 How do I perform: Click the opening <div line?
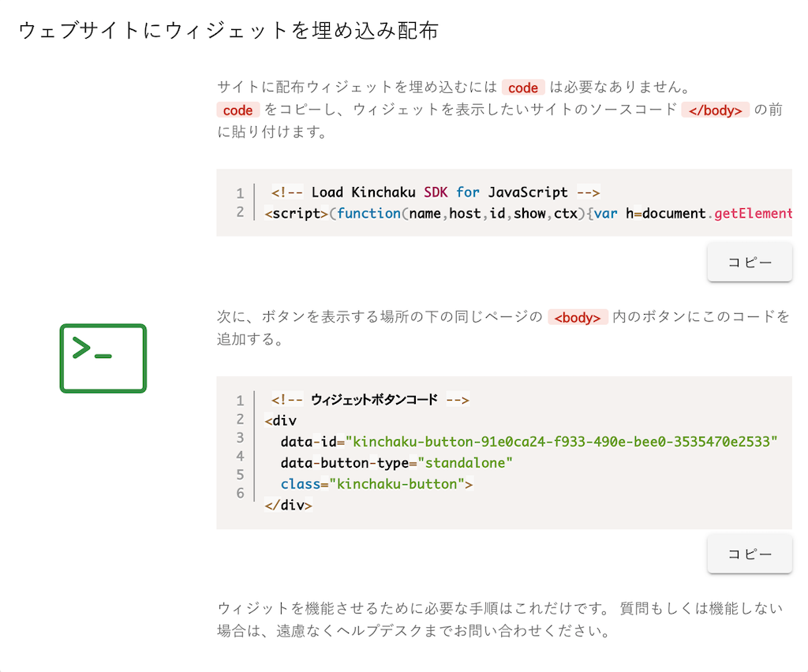280,420
